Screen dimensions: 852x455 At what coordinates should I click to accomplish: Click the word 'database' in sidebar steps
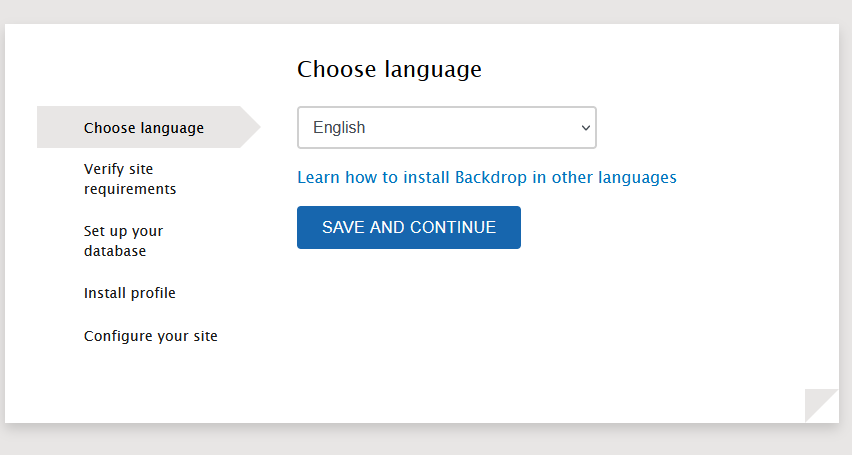pos(115,251)
